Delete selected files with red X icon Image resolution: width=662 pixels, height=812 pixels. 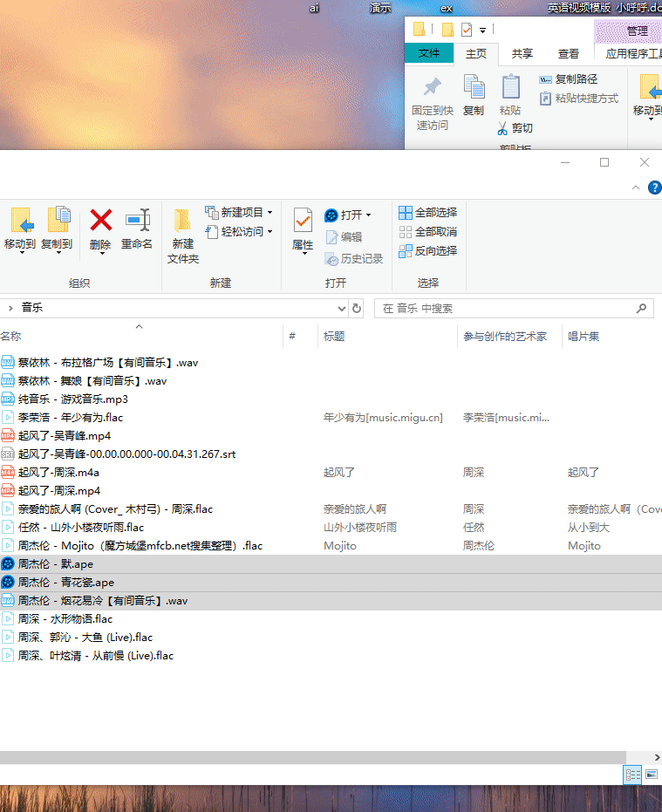(x=100, y=220)
